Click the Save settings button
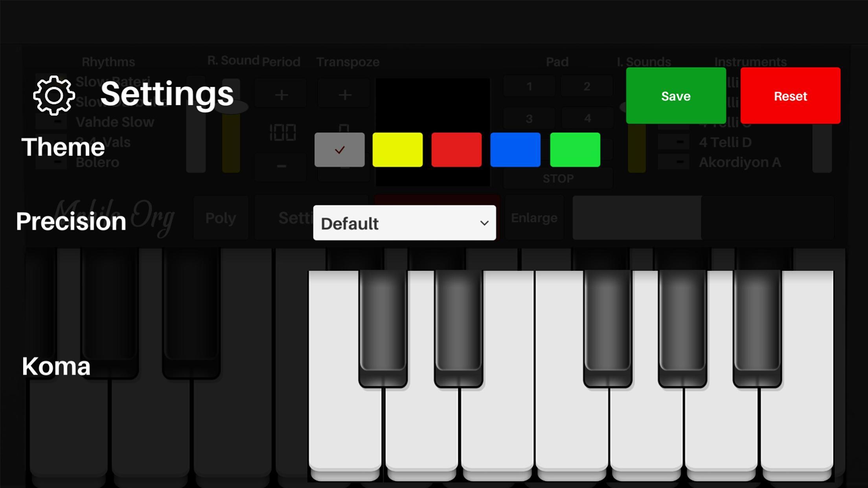The width and height of the screenshot is (868, 488). click(x=676, y=95)
